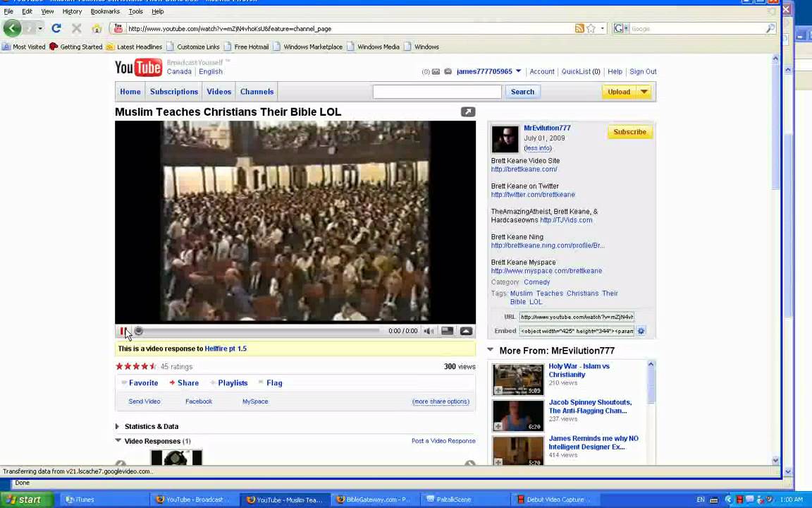Open the YouTube favicon site identity icon
This screenshot has width=812, height=508.
pyautogui.click(x=118, y=28)
